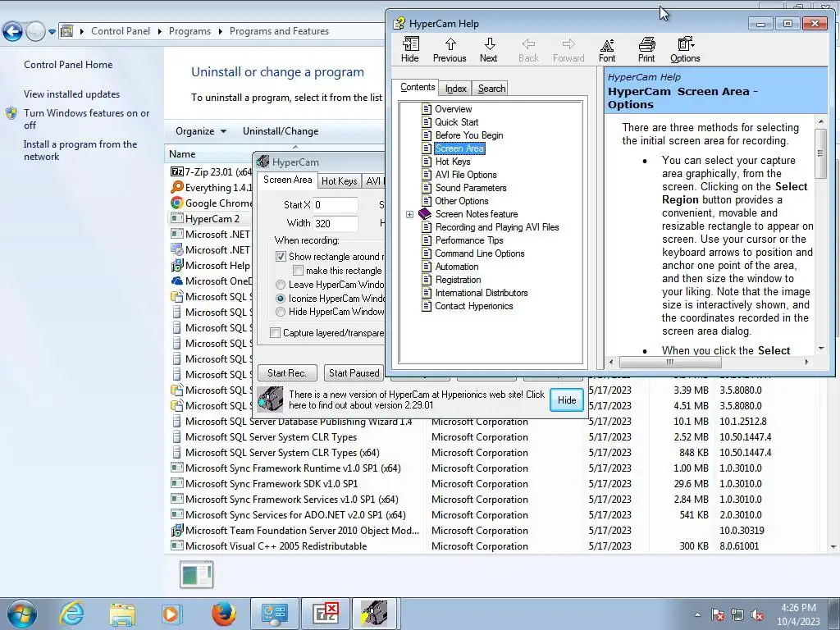
Task: Hide the HyperCam new version notice
Action: (x=567, y=400)
